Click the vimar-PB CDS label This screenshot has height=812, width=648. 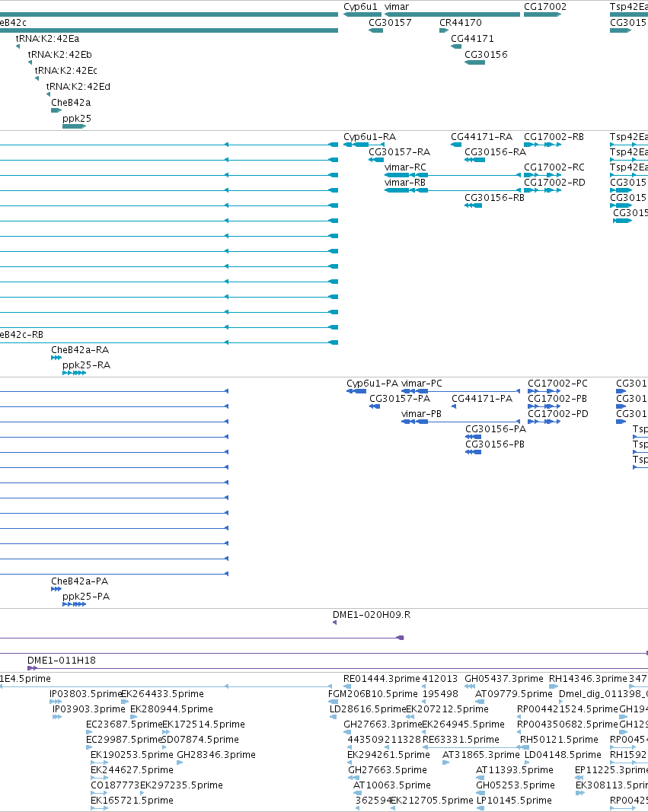(x=421, y=414)
